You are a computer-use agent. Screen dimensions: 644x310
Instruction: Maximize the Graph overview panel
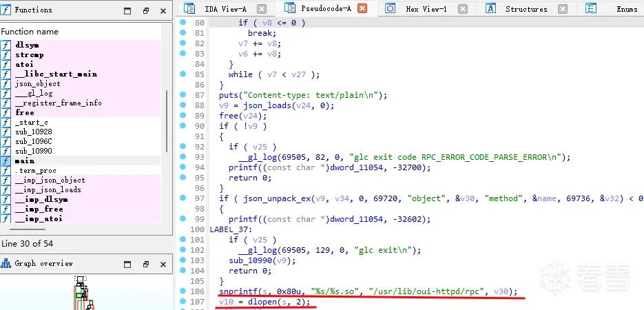coord(127,264)
